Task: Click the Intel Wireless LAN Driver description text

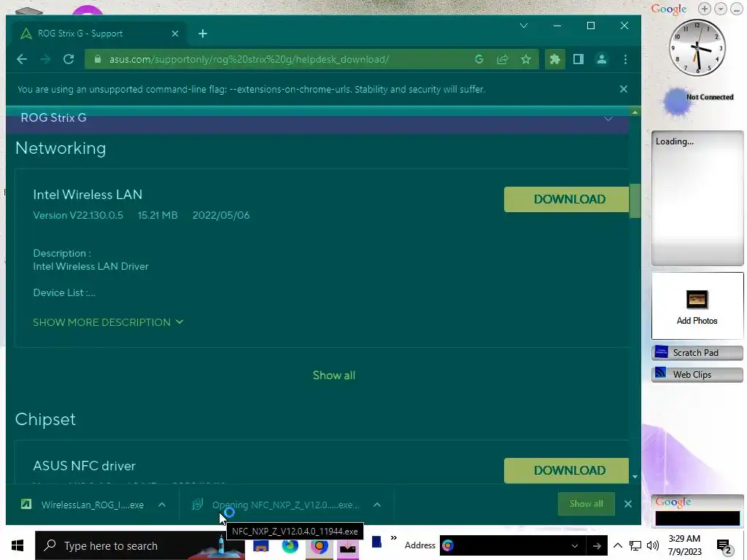Action: [x=91, y=266]
